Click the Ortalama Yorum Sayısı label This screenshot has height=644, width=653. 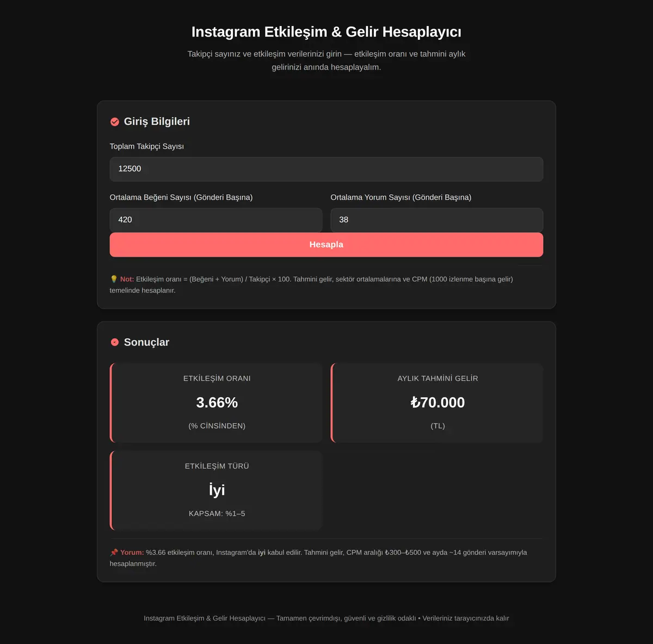401,197
